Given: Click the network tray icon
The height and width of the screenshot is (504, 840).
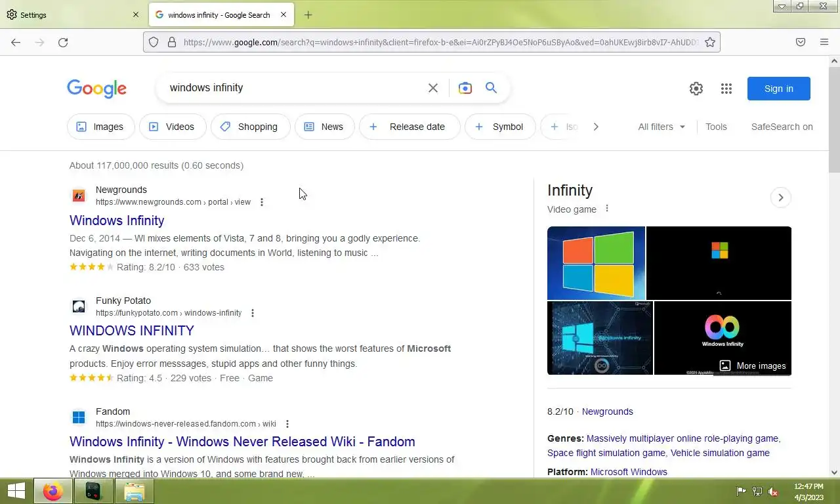Looking at the screenshot, I should [x=757, y=491].
